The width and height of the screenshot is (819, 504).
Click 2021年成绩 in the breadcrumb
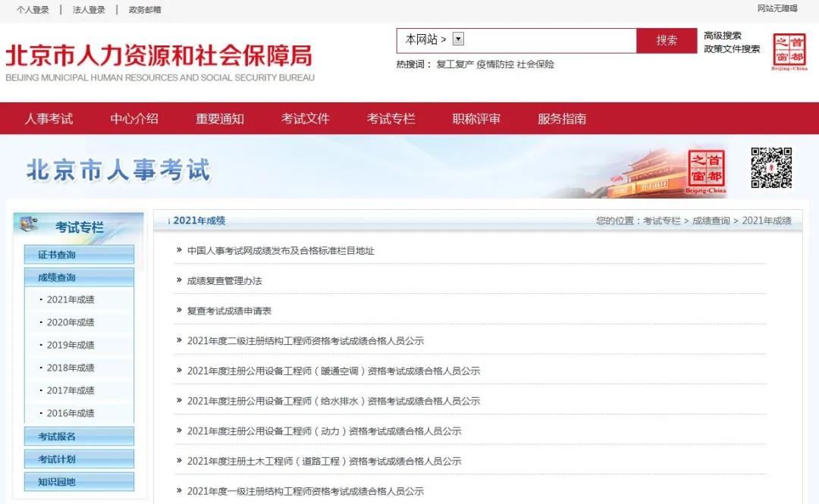767,221
